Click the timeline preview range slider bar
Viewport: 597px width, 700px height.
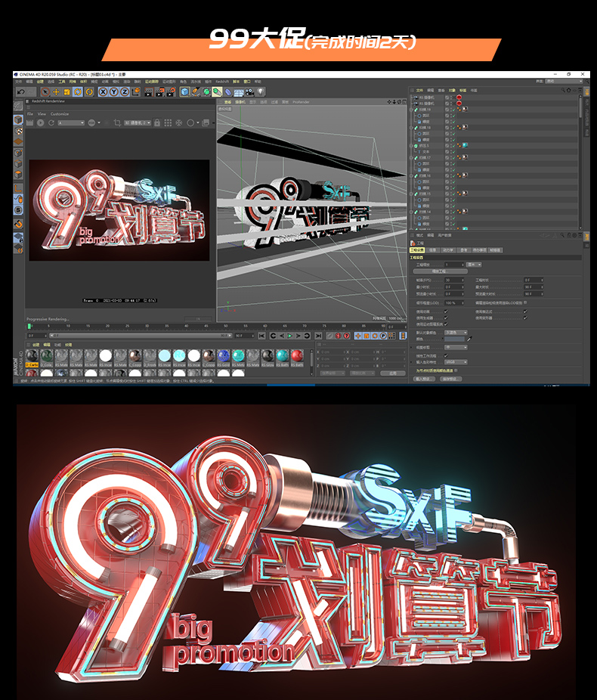point(140,336)
